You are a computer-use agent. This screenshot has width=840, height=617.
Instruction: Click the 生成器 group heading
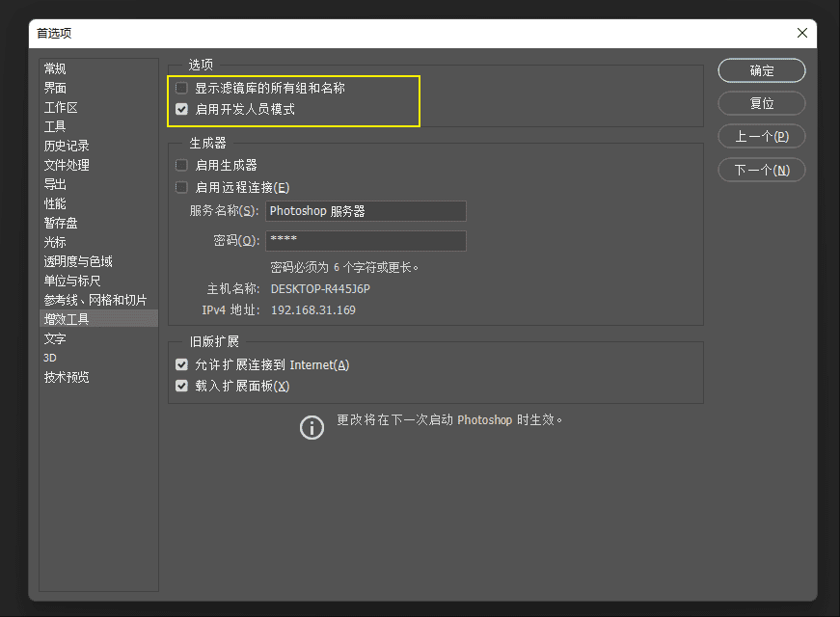click(208, 143)
